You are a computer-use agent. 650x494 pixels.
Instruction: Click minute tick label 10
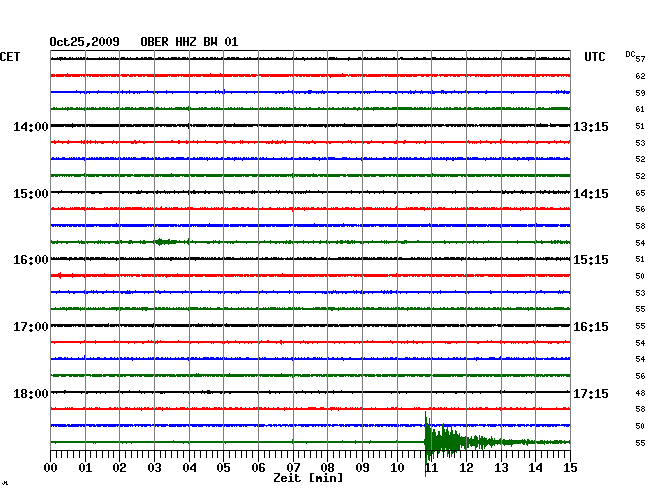(x=397, y=468)
